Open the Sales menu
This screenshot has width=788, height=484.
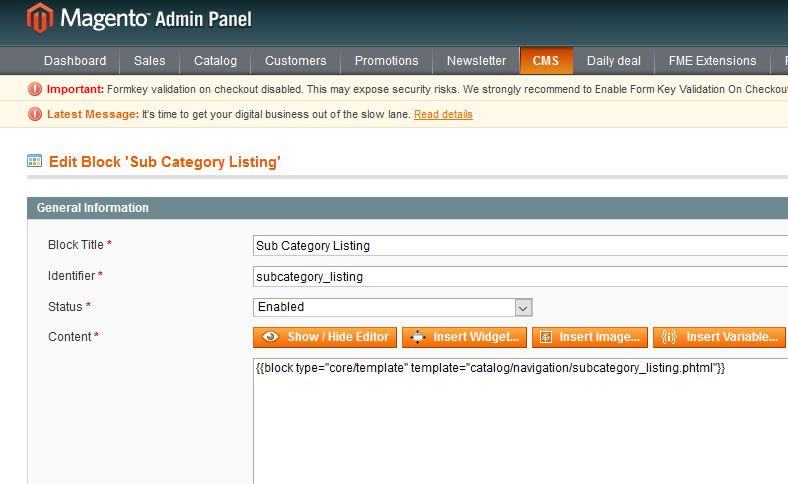tap(150, 61)
